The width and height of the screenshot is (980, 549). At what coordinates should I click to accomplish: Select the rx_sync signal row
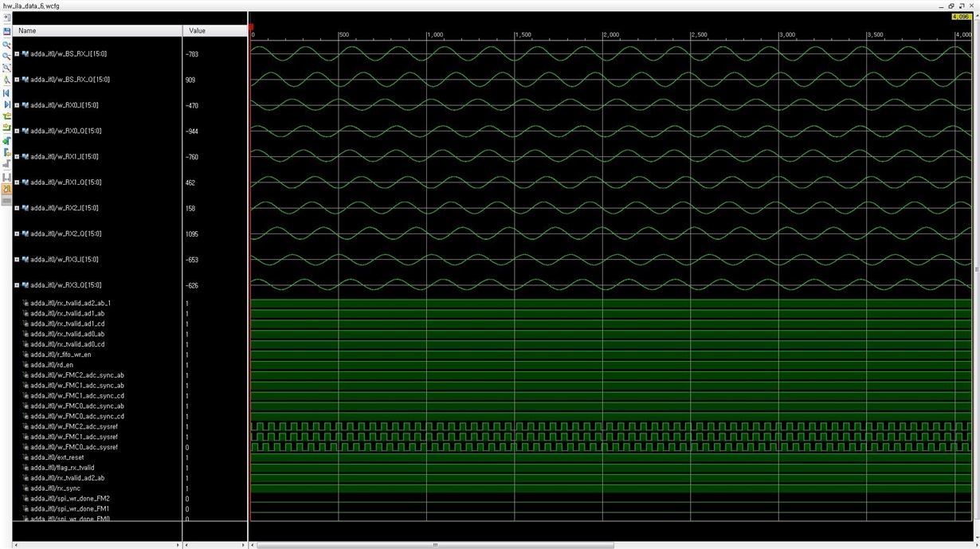pos(55,488)
